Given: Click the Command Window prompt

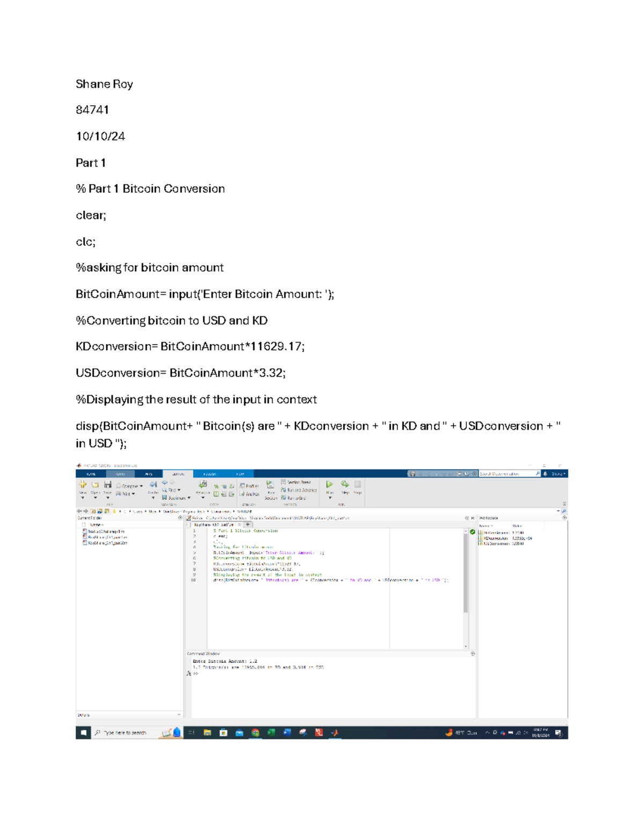Looking at the screenshot, I should point(195,673).
